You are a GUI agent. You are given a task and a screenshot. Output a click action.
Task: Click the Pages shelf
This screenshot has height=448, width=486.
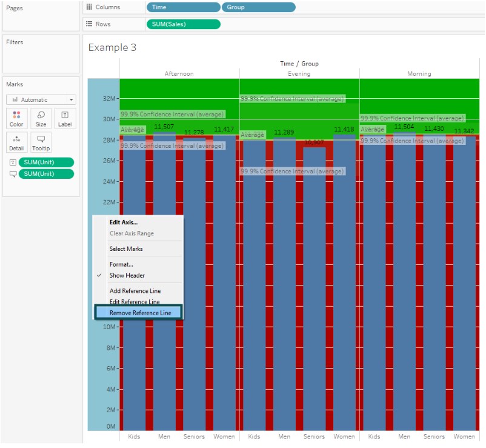coord(41,16)
